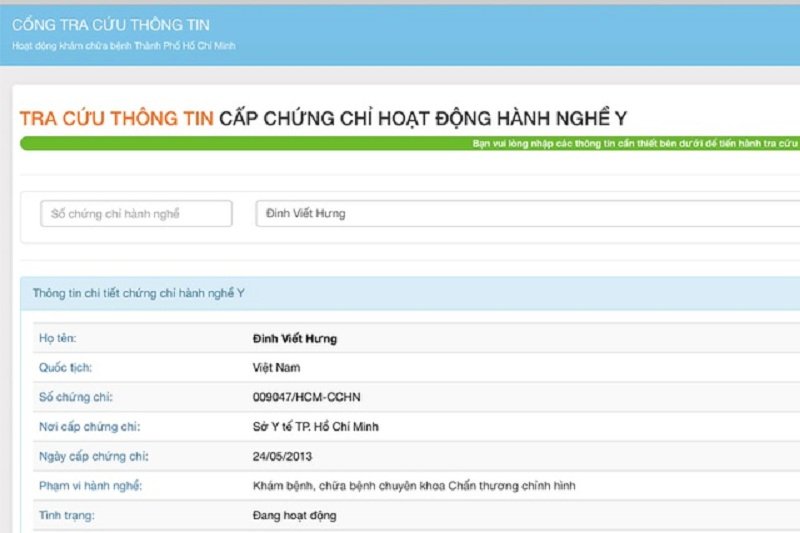Focus the name field containing 'Đinh Viết Hưng'
Screen dimensions: 800x533
pos(528,214)
